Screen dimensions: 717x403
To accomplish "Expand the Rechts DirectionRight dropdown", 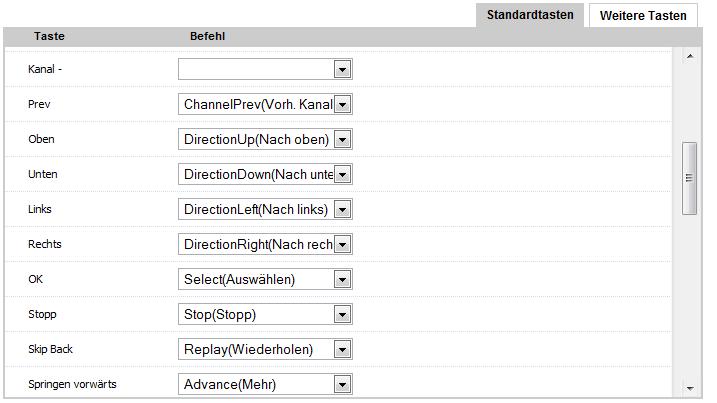I will tap(342, 244).
